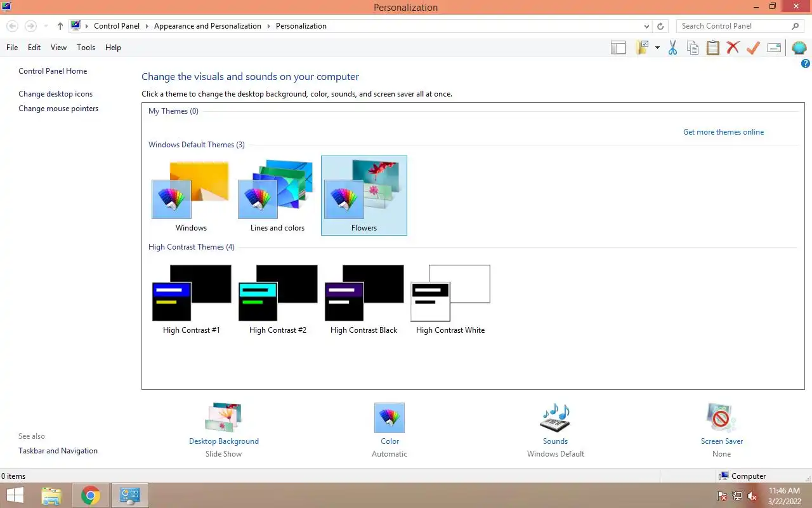The image size is (812, 508).
Task: Open Action Center flag tray icon
Action: click(x=722, y=496)
